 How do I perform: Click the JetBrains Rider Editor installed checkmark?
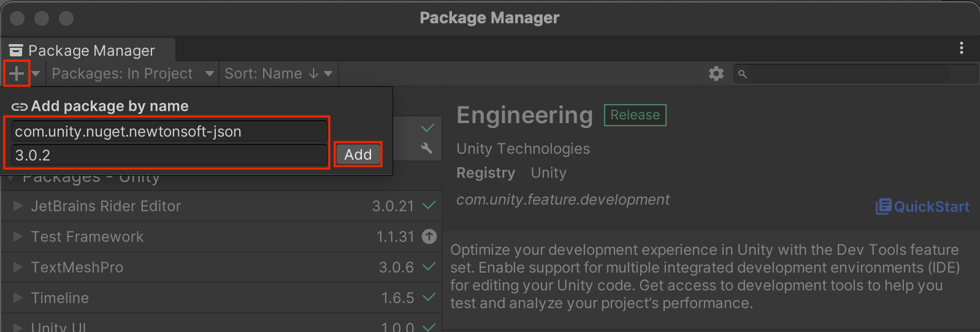(429, 206)
